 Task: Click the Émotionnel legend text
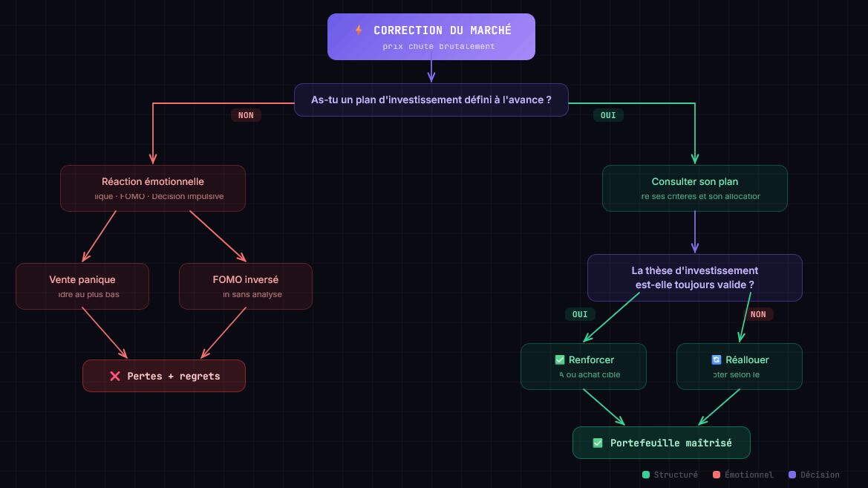point(748,475)
